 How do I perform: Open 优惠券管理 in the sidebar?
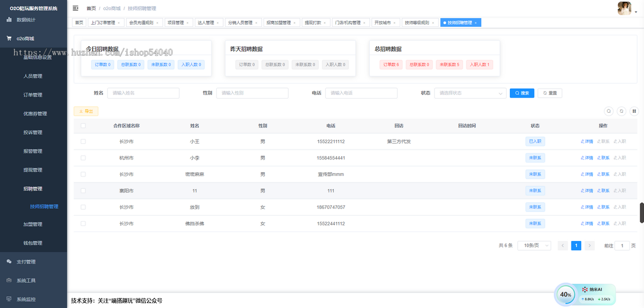[x=35, y=114]
